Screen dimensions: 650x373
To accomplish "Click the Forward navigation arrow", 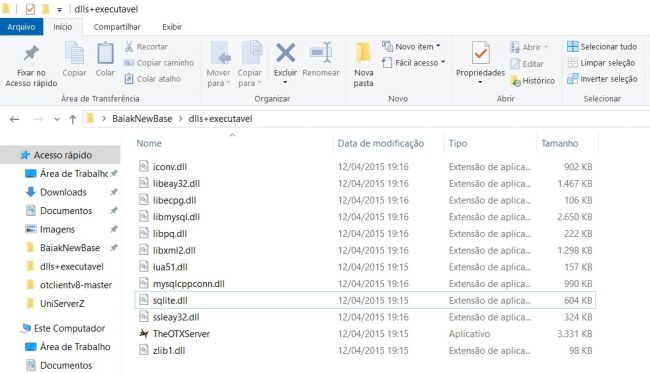I will pos(38,119).
